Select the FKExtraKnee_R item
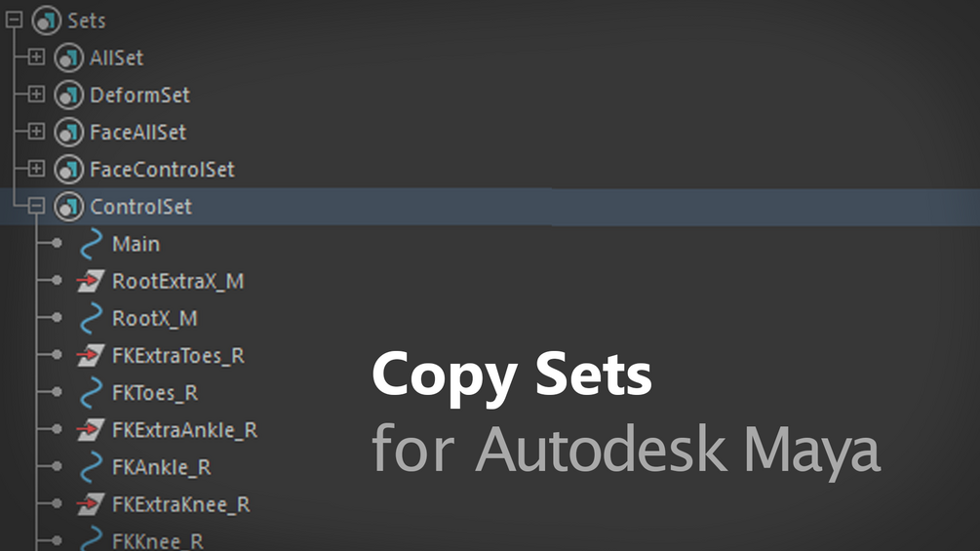Screen dimensions: 980x551 coord(180,505)
